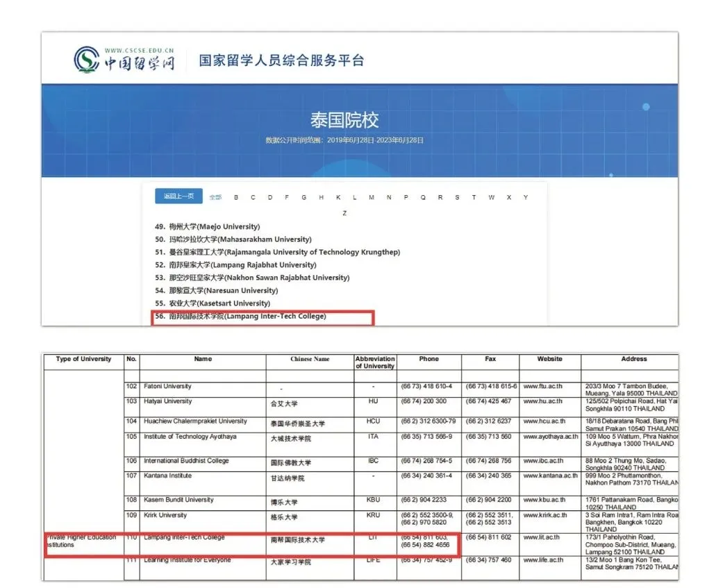Viewport: 716px width, 588px height.
Task: Filter universities by letter R
Action: (440, 197)
